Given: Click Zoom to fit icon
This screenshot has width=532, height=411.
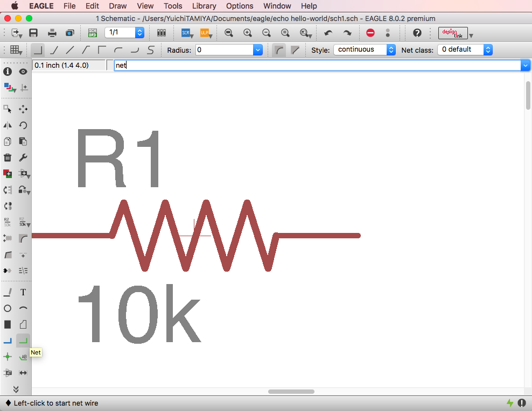Looking at the screenshot, I should (229, 33).
